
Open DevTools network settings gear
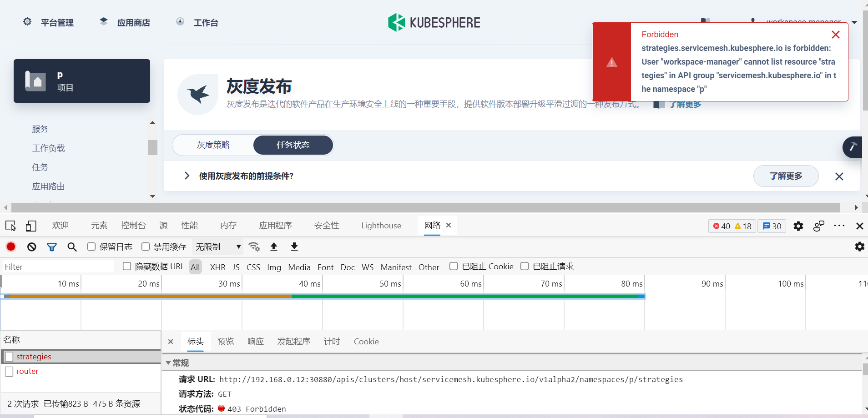point(860,247)
